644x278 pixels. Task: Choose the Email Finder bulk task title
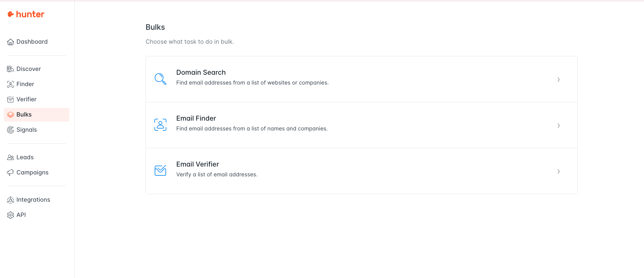point(196,118)
